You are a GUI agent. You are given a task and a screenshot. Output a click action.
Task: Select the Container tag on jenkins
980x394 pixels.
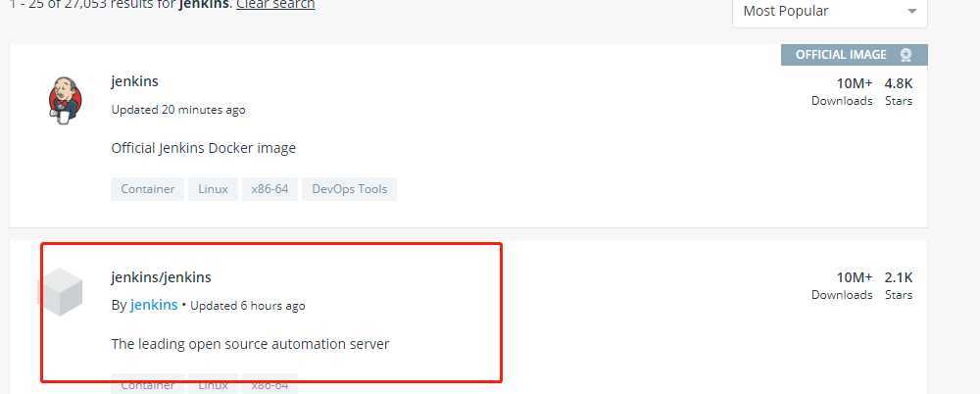148,189
